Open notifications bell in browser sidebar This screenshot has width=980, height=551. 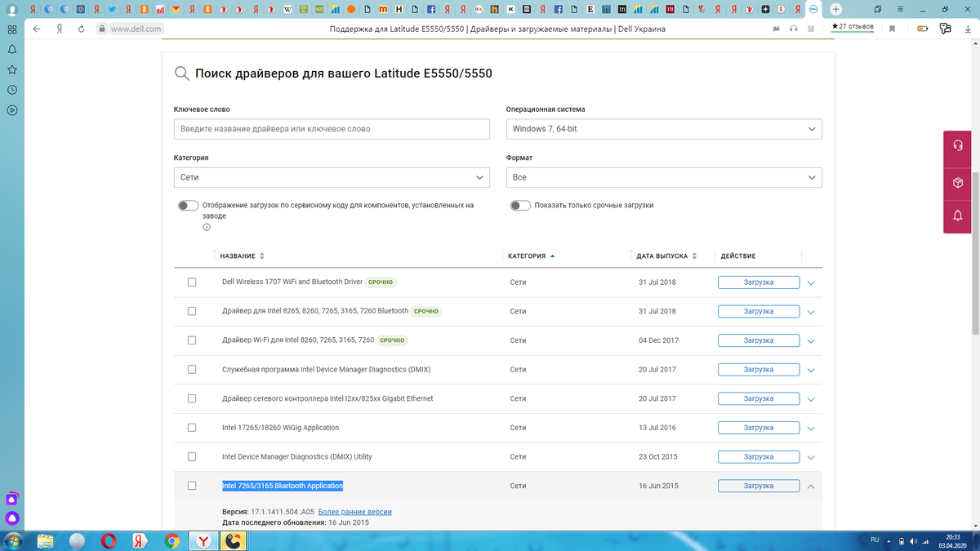[x=12, y=49]
